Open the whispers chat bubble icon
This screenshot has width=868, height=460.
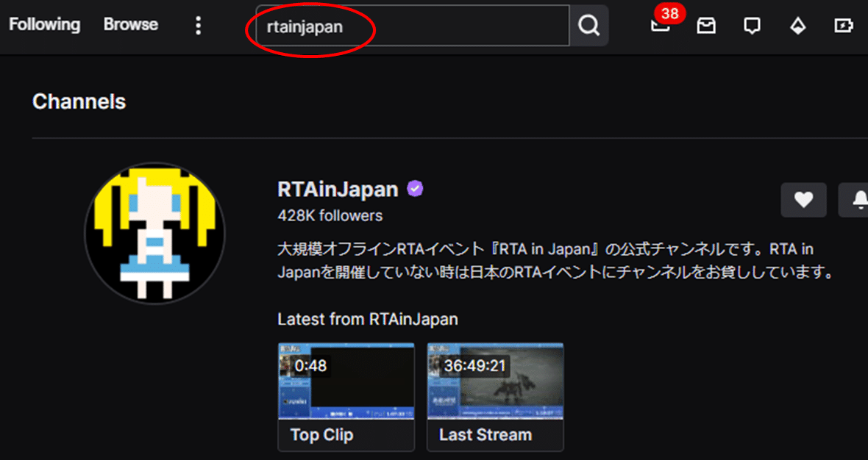tap(752, 26)
